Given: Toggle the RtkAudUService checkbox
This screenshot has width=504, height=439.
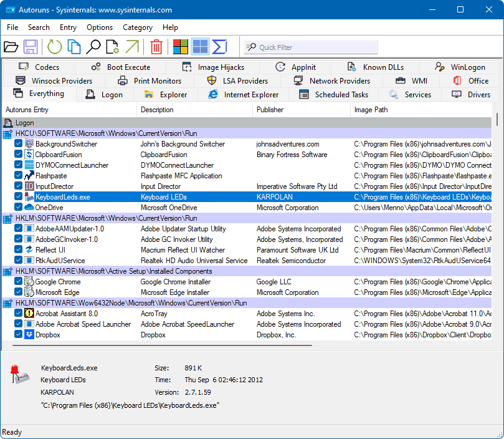Looking at the screenshot, I should (18, 260).
